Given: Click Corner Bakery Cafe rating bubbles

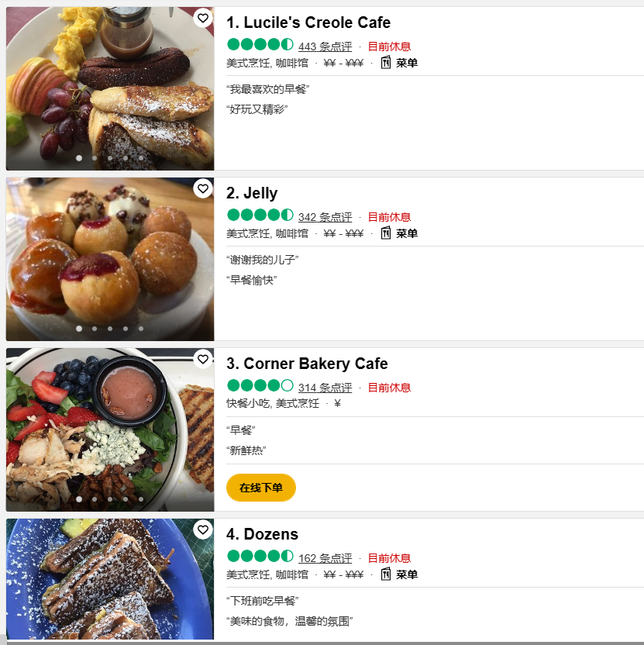Looking at the screenshot, I should [x=260, y=386].
